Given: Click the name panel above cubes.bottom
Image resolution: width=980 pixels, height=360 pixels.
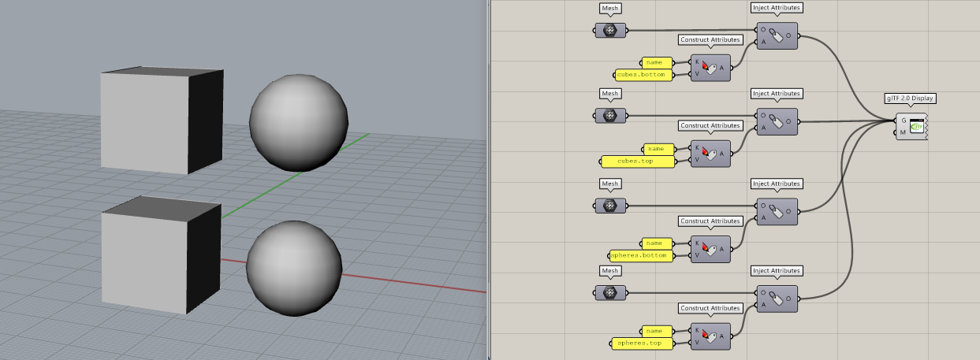Looking at the screenshot, I should tap(655, 62).
